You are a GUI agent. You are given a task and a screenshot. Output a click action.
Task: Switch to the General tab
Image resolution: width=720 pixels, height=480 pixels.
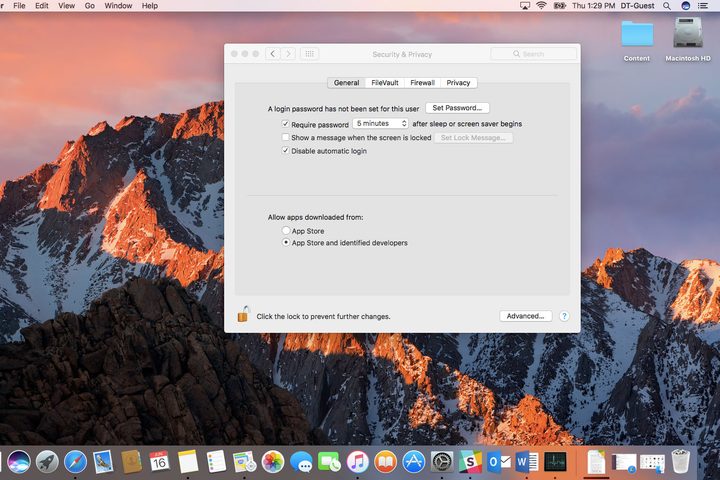coord(346,83)
